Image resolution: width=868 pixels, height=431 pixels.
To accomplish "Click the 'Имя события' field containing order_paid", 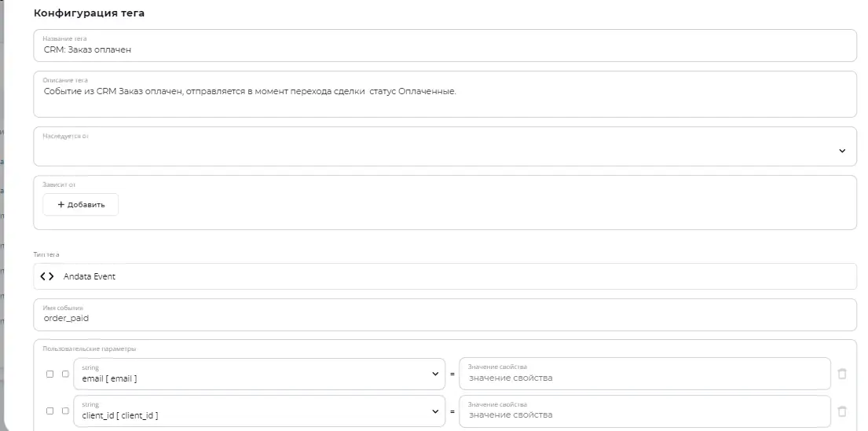I will (445, 315).
